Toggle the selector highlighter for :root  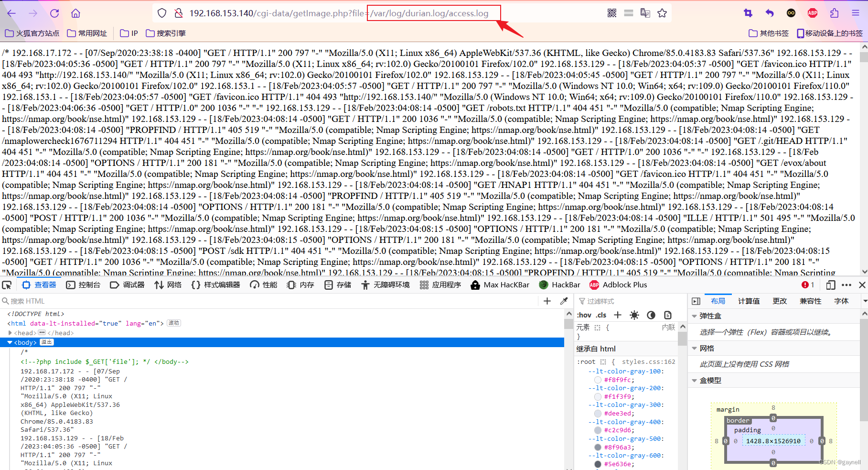603,362
